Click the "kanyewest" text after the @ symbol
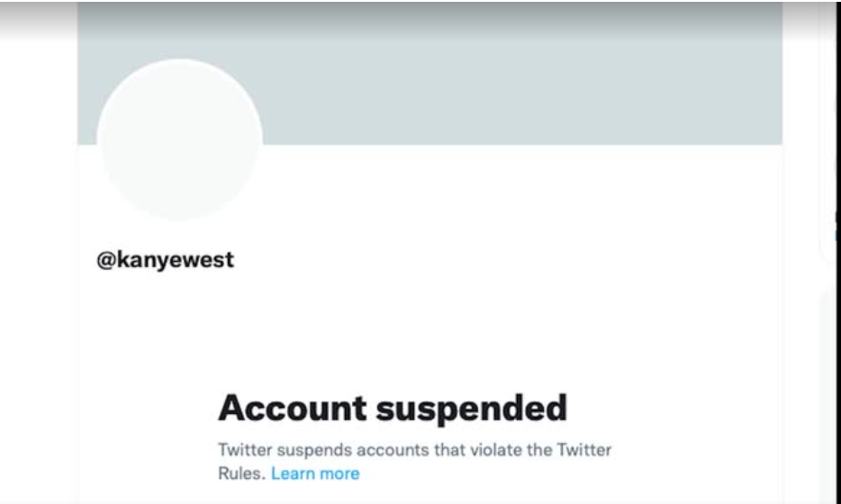 tap(175, 260)
